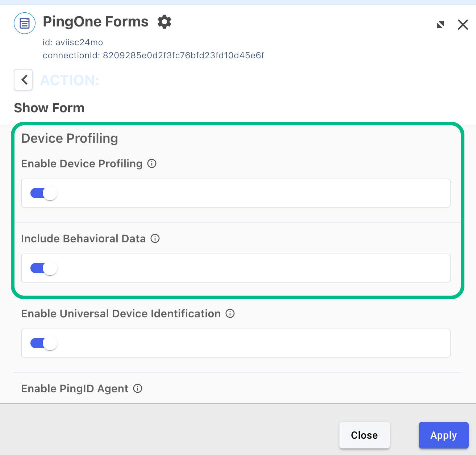Click the ACTION label
476x455 pixels.
[70, 80]
